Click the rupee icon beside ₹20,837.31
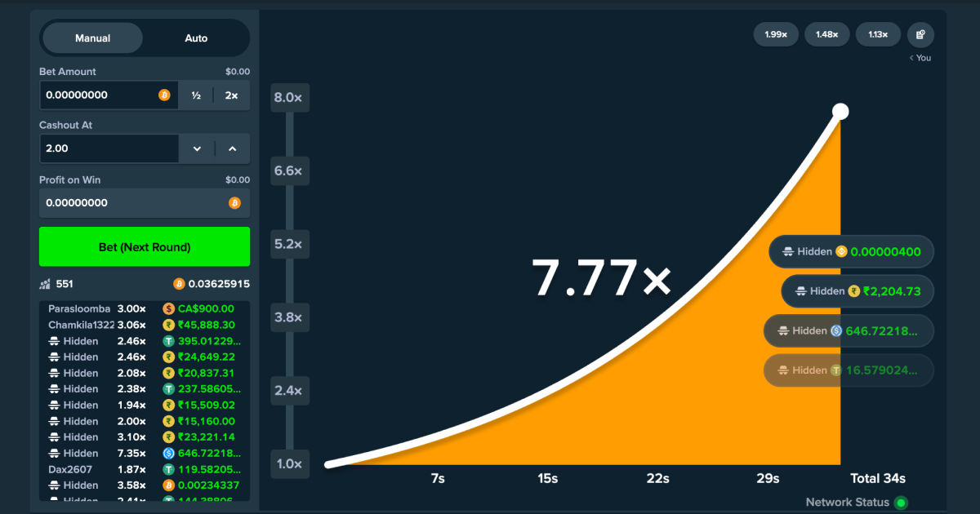 pos(168,373)
